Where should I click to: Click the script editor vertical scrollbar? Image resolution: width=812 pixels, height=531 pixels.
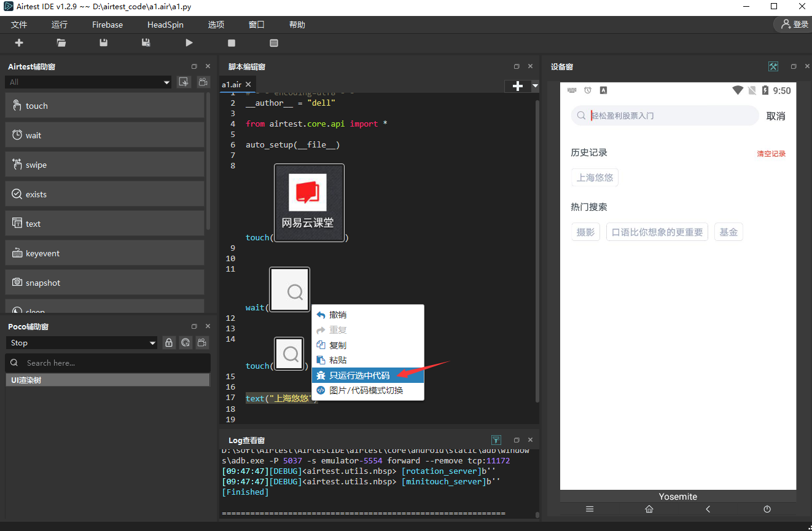[x=537, y=246]
